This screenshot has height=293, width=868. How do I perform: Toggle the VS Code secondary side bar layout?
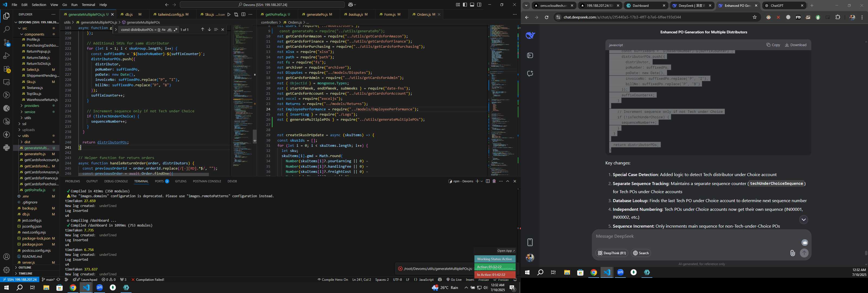pyautogui.click(x=479, y=5)
